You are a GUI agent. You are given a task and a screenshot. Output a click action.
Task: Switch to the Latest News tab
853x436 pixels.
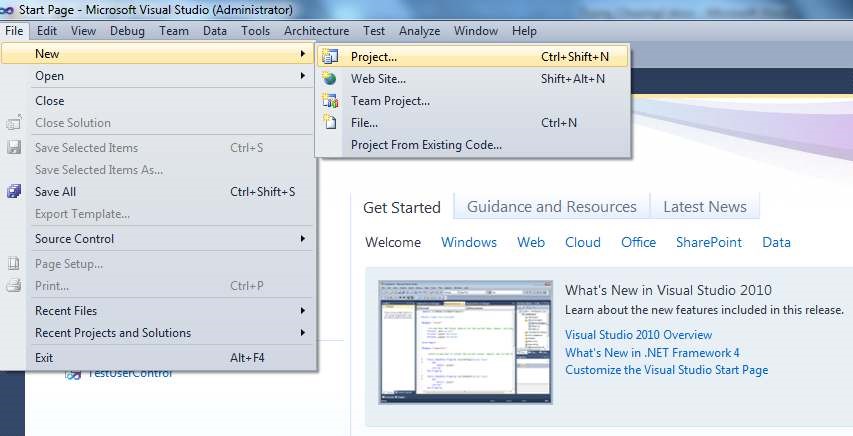pyautogui.click(x=704, y=207)
